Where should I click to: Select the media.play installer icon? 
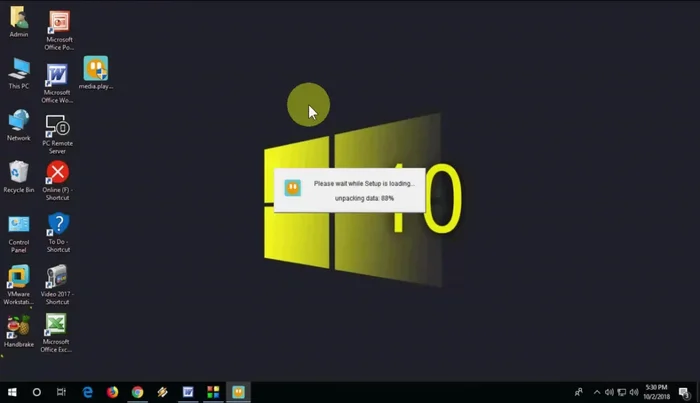coord(96,73)
